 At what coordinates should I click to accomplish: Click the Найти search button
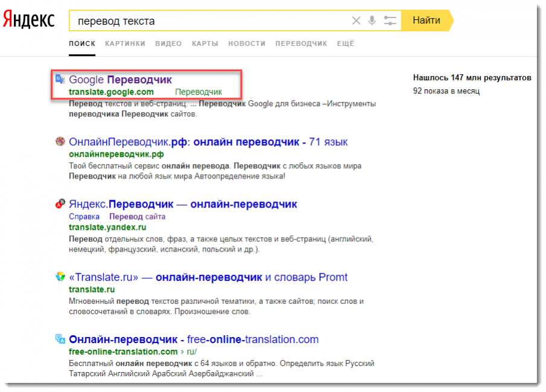[427, 21]
